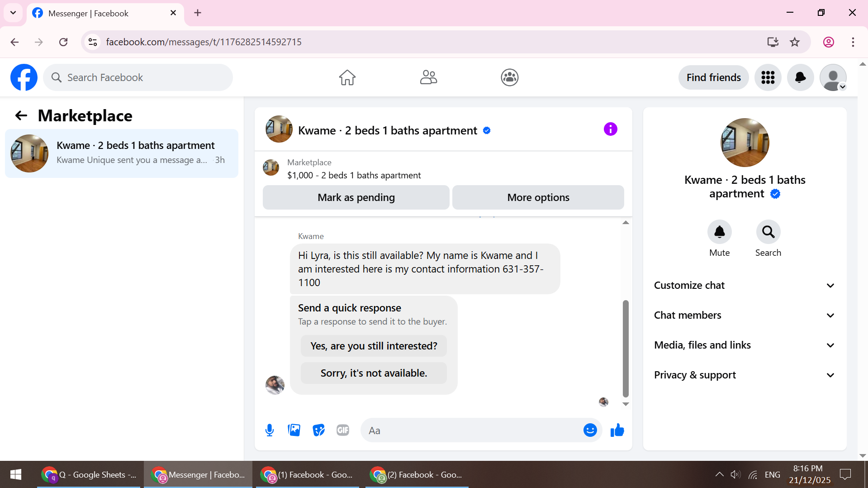Reload the Messenger page
Viewport: 868px width, 488px height.
click(63, 42)
